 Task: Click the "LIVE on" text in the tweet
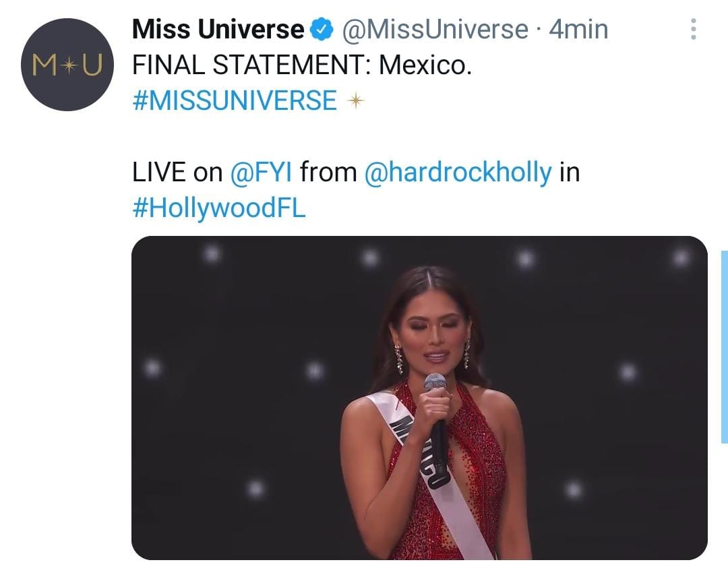coord(177,173)
